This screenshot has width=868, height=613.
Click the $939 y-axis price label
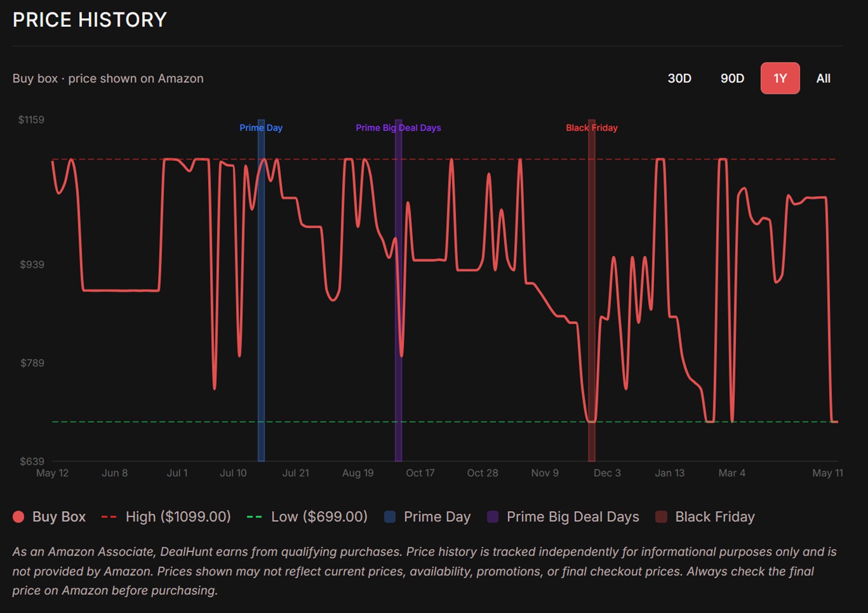[32, 265]
